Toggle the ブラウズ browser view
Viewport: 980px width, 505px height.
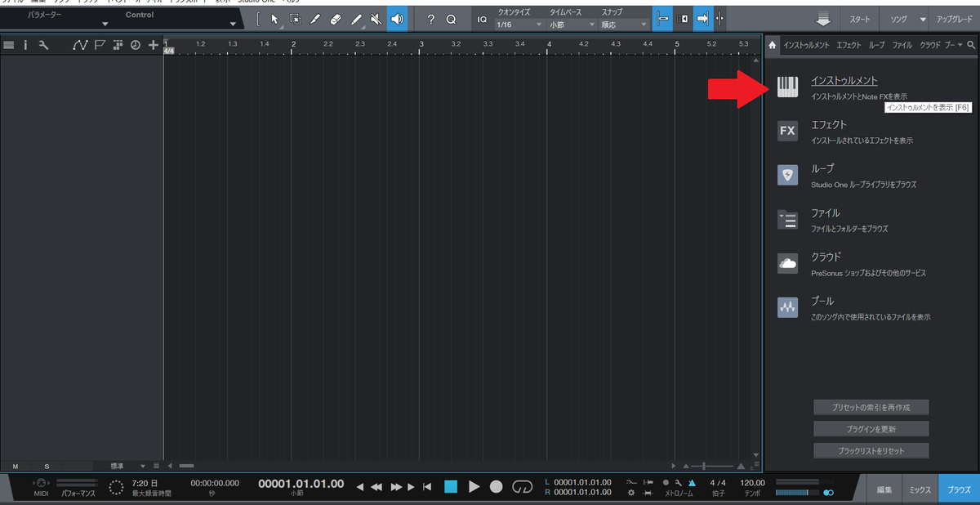point(959,489)
